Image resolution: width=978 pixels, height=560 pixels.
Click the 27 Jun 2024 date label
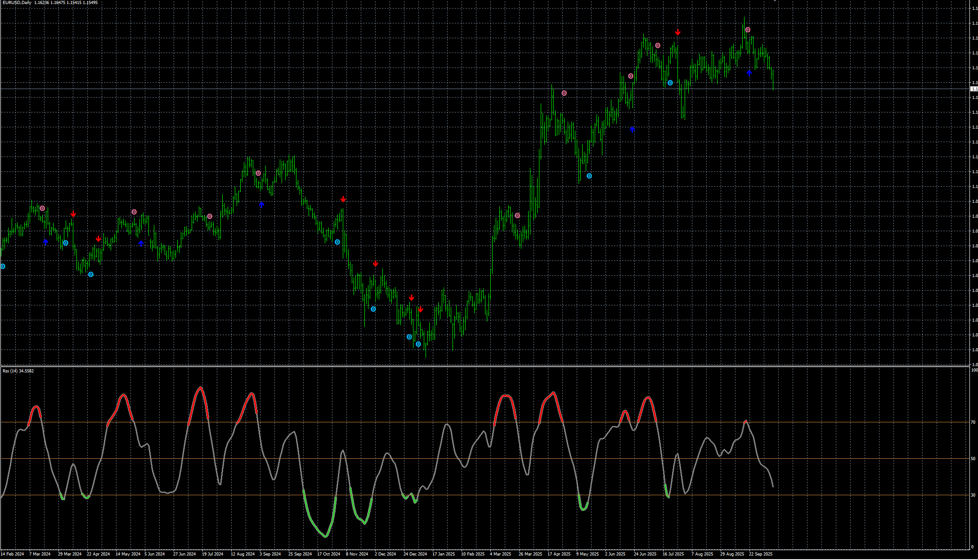point(184,554)
